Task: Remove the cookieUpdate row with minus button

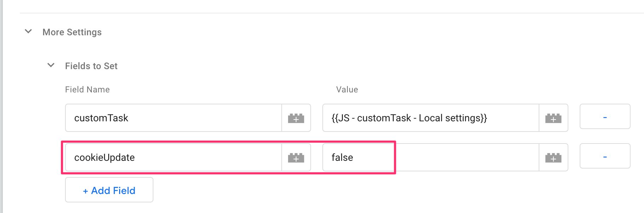Action: 605,156
